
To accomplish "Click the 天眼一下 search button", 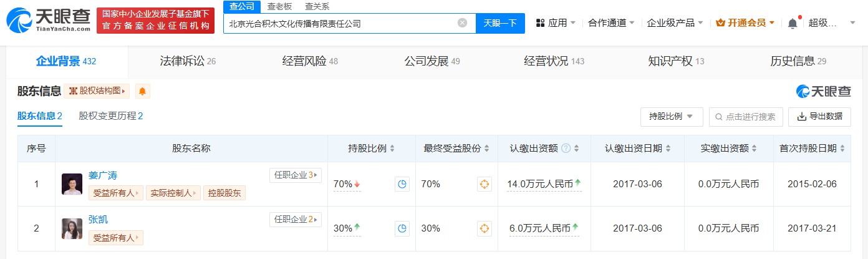I will (x=501, y=23).
